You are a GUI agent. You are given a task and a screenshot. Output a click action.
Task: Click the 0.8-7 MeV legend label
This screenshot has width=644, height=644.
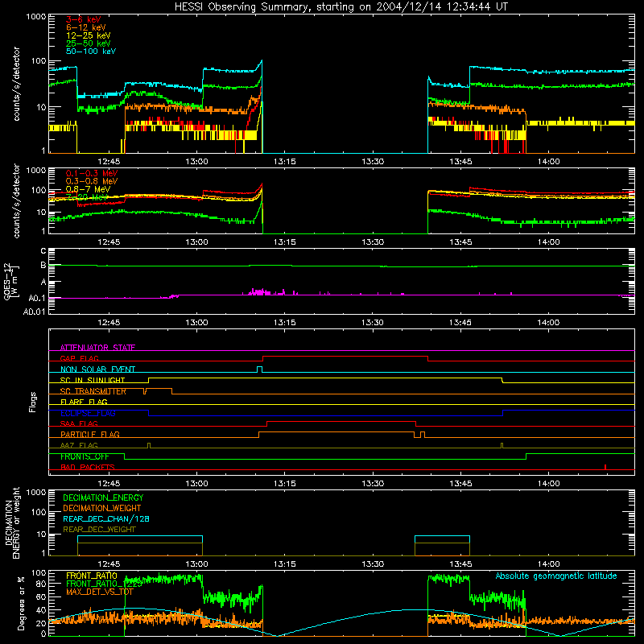click(88, 189)
